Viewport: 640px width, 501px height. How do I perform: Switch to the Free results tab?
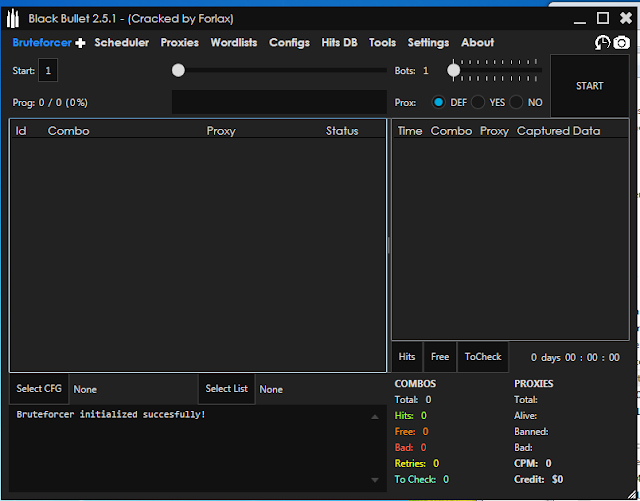pyautogui.click(x=439, y=357)
